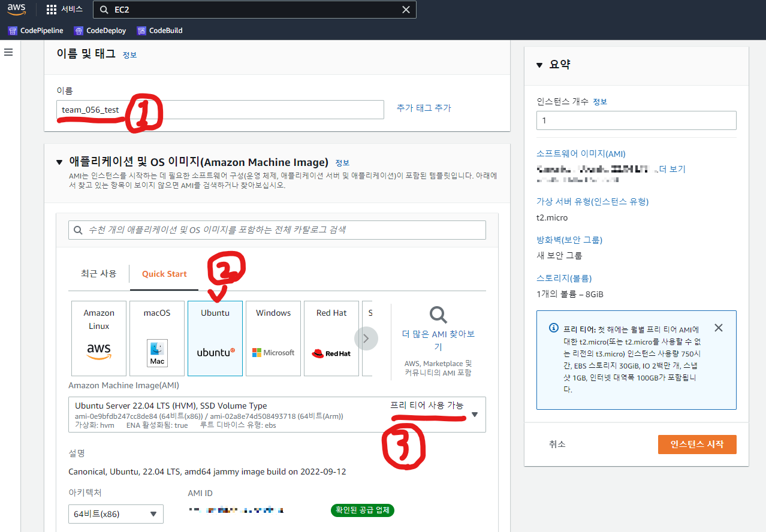
Task: Click the next arrow in AMI carousel
Action: tap(366, 338)
